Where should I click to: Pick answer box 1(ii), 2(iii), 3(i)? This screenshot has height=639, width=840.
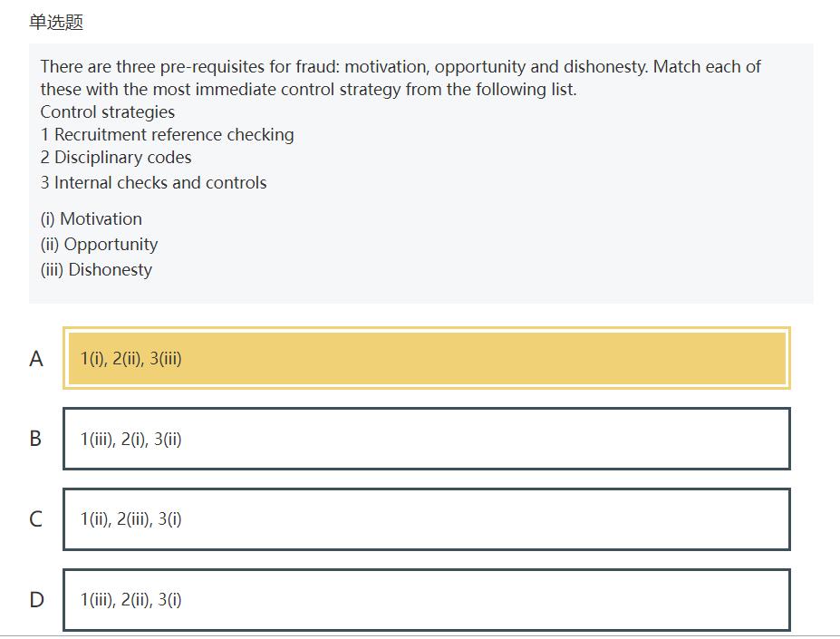point(426,519)
